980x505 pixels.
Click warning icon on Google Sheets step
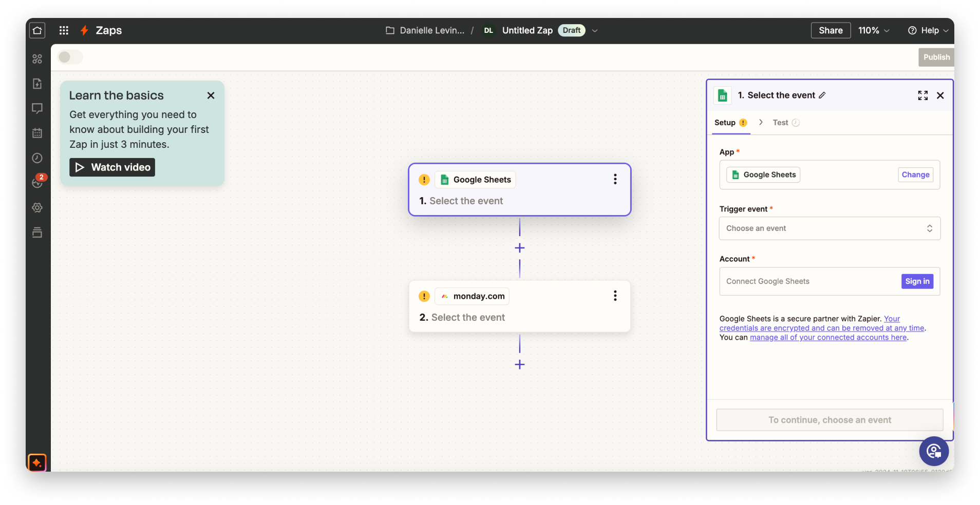click(x=424, y=180)
